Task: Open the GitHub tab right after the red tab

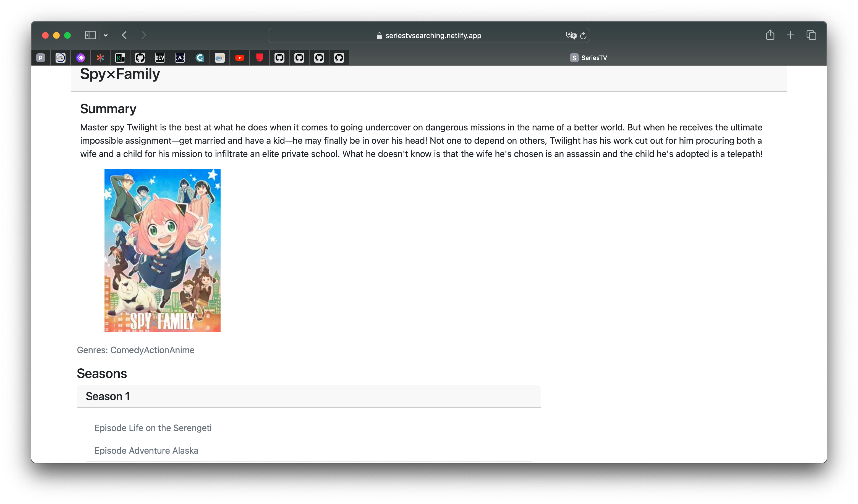Action: [279, 58]
